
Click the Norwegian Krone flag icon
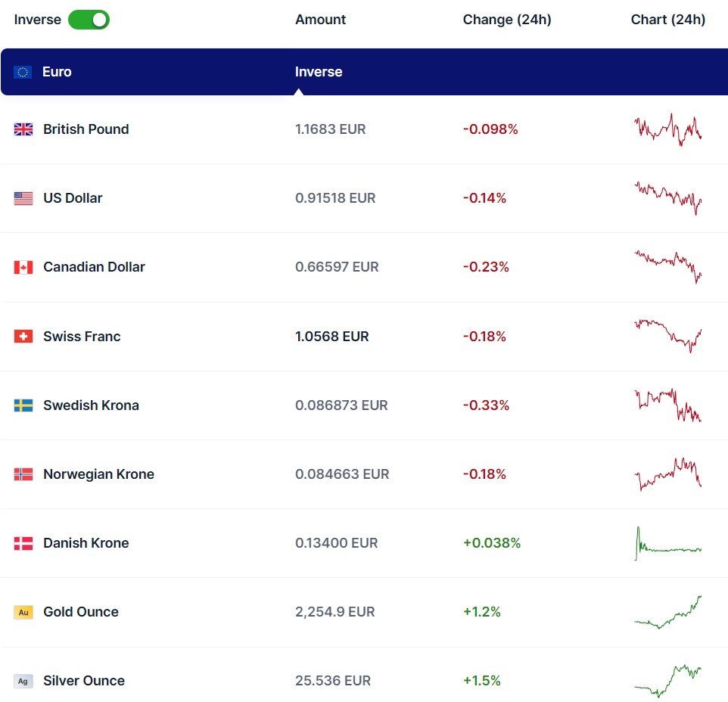[23, 474]
